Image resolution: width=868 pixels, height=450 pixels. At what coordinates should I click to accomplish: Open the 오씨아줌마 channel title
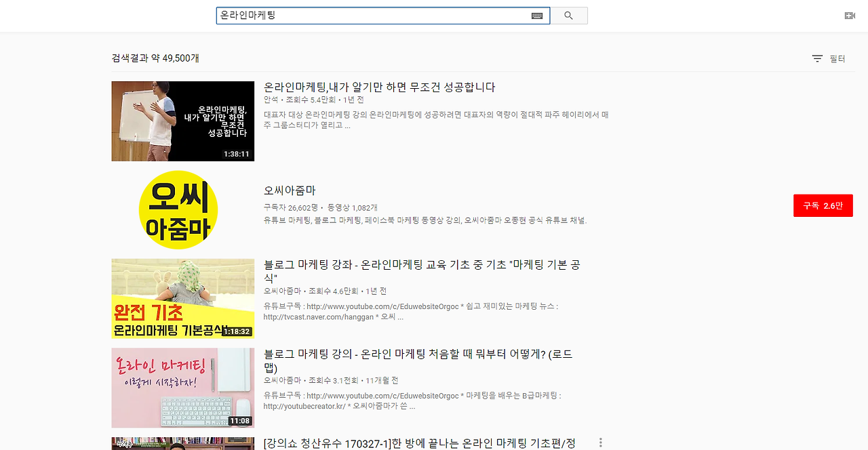tap(290, 190)
